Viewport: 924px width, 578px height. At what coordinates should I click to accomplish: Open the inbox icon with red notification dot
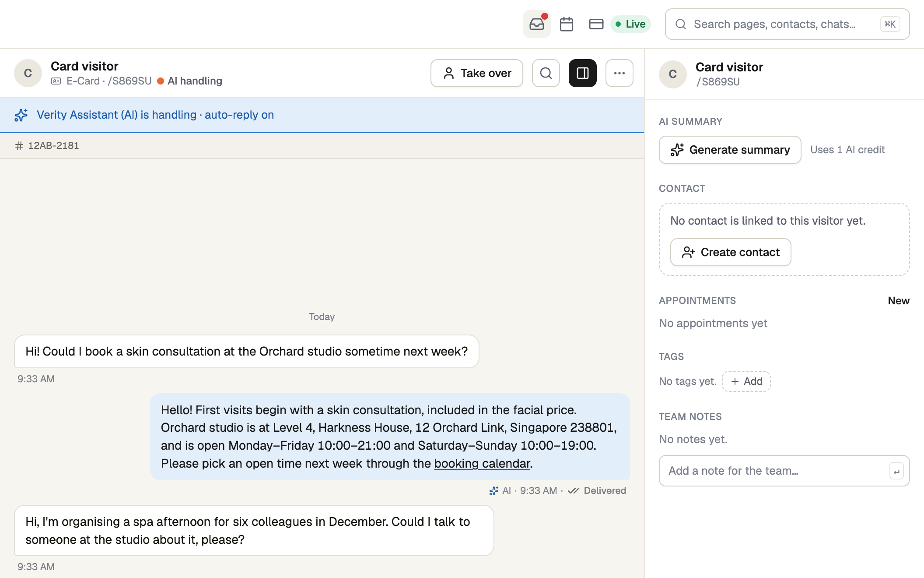(x=537, y=24)
